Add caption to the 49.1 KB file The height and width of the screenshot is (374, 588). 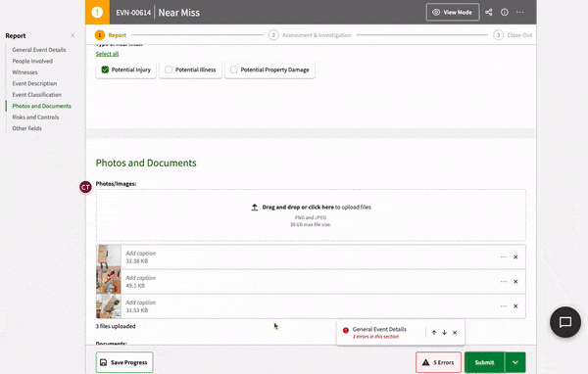click(x=140, y=278)
